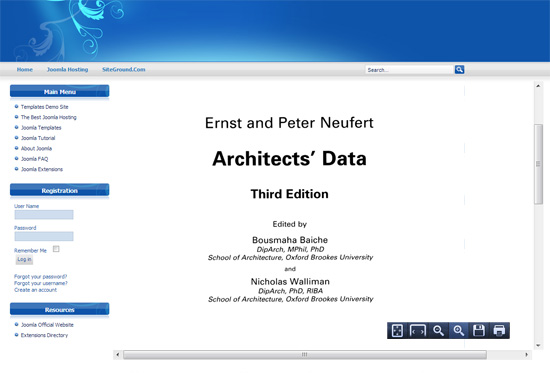The image size is (550, 373).
Task: Click the "Ernst and Peter Neufert" text
Action: (x=289, y=123)
